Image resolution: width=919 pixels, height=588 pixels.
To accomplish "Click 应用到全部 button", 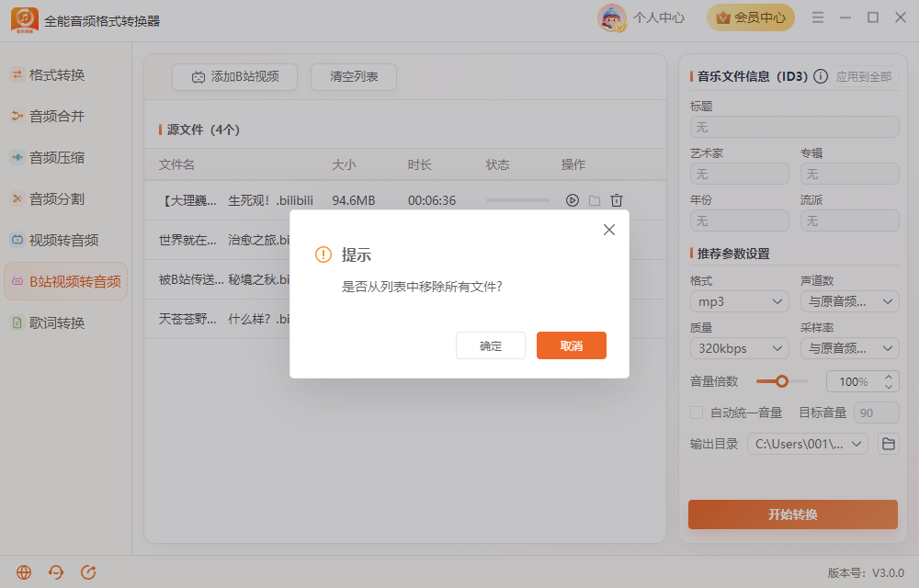I will (863, 76).
